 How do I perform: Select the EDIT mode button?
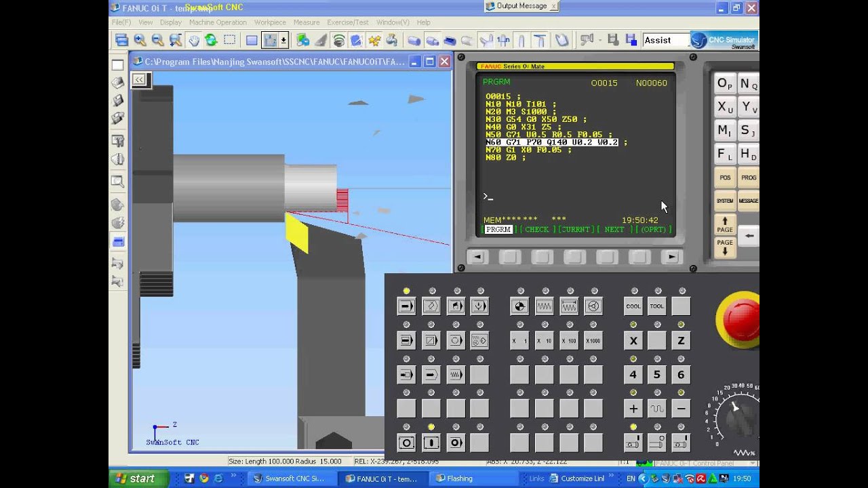click(431, 306)
